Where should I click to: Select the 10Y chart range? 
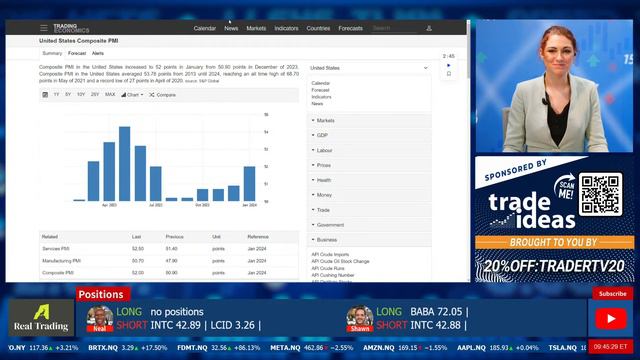tap(81, 95)
